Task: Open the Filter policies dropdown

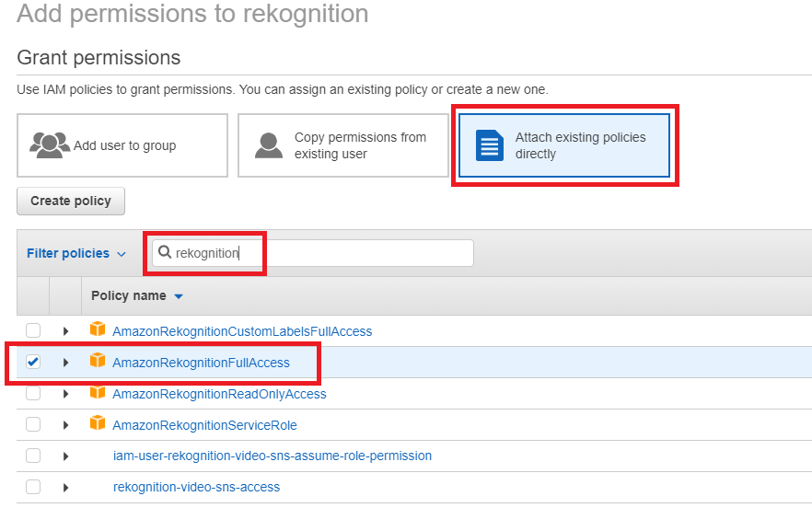Action: click(75, 253)
